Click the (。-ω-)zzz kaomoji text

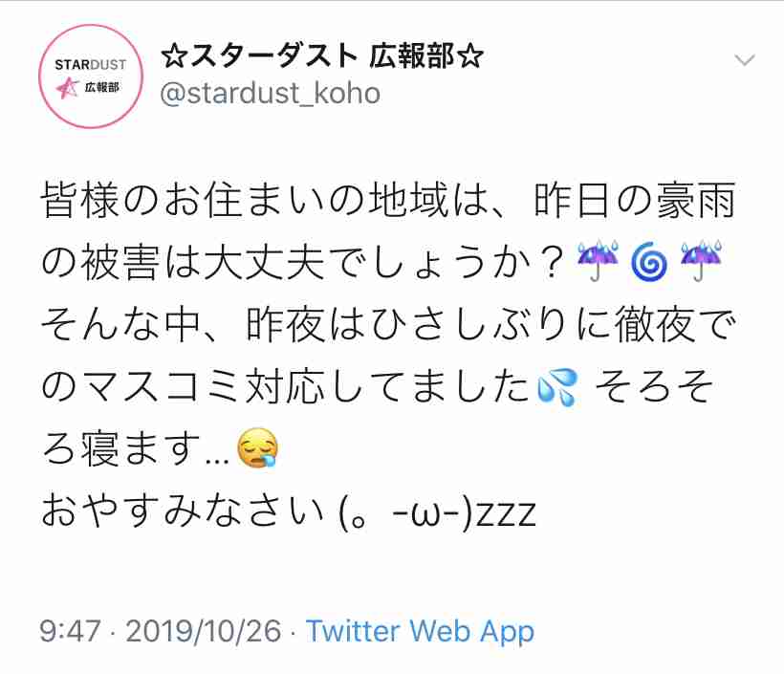[438, 513]
